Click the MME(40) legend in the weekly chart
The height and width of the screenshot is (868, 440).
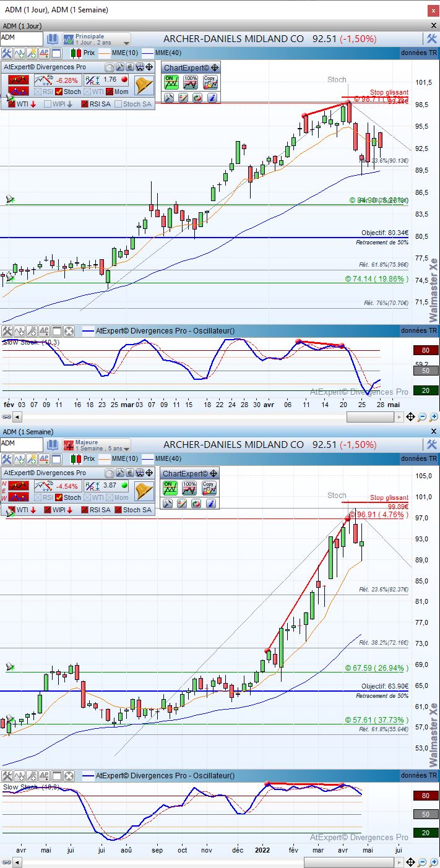(x=162, y=459)
